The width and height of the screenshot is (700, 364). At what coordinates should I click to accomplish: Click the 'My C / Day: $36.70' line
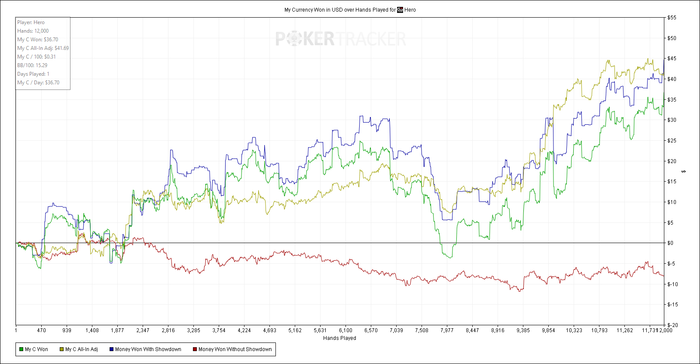point(38,82)
